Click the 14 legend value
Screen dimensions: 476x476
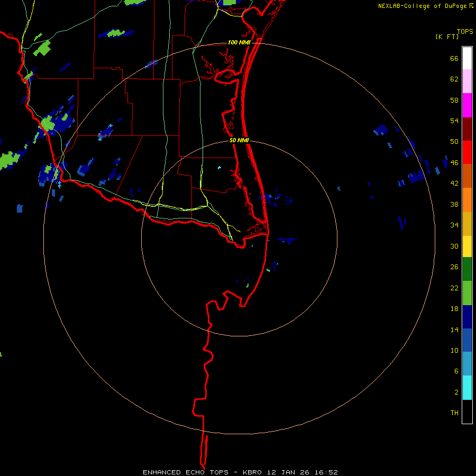454,329
